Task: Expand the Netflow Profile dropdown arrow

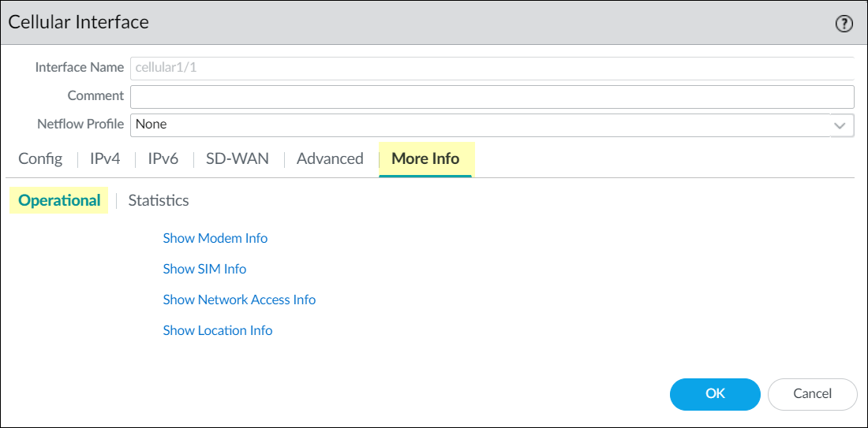Action: coord(840,125)
